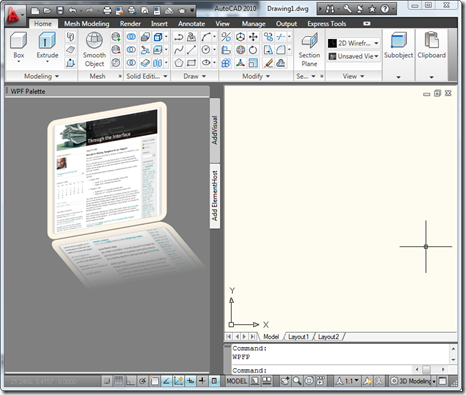Select the Spline curve draw tool
This screenshot has height=395, width=466.
click(179, 50)
